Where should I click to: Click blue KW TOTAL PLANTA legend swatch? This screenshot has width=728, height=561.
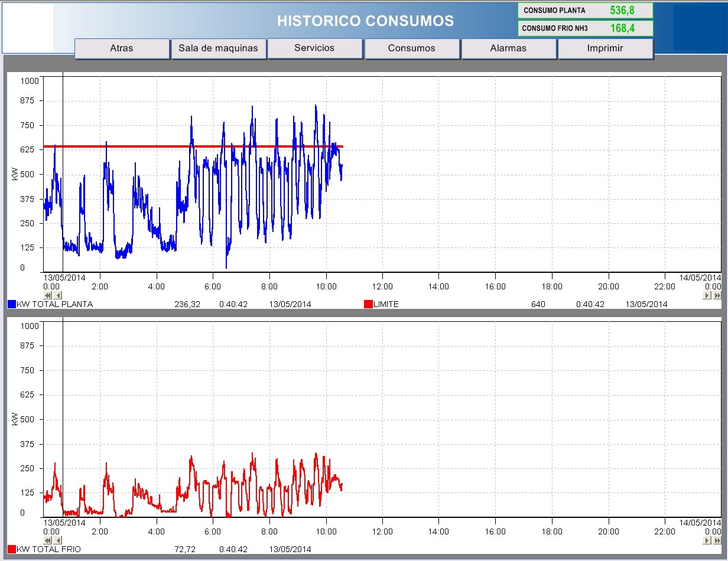coord(12,304)
